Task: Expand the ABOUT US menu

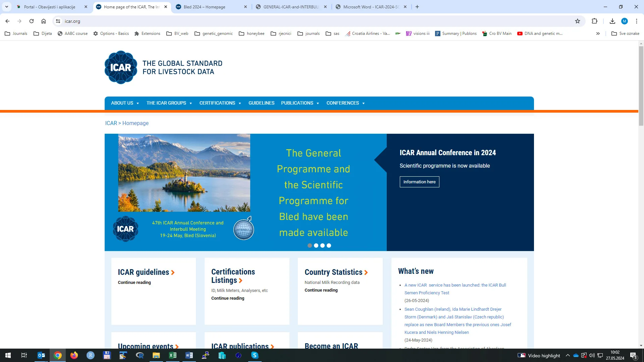Action: [x=125, y=103]
